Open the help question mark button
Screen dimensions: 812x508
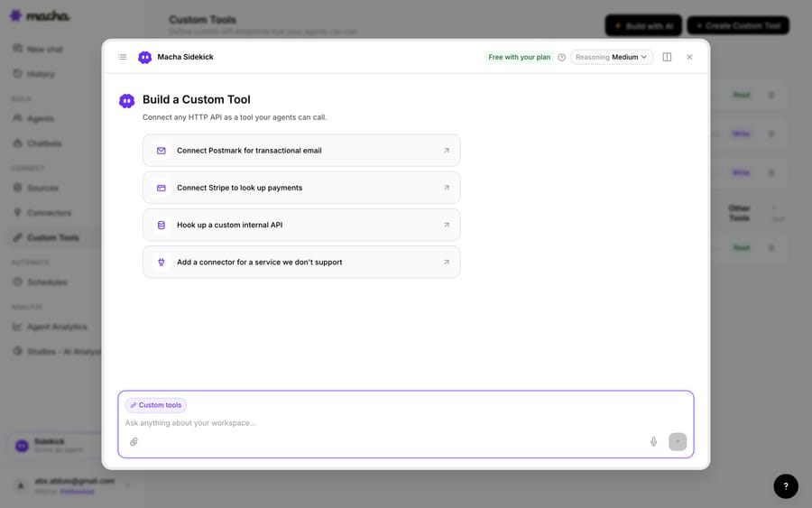coord(786,486)
